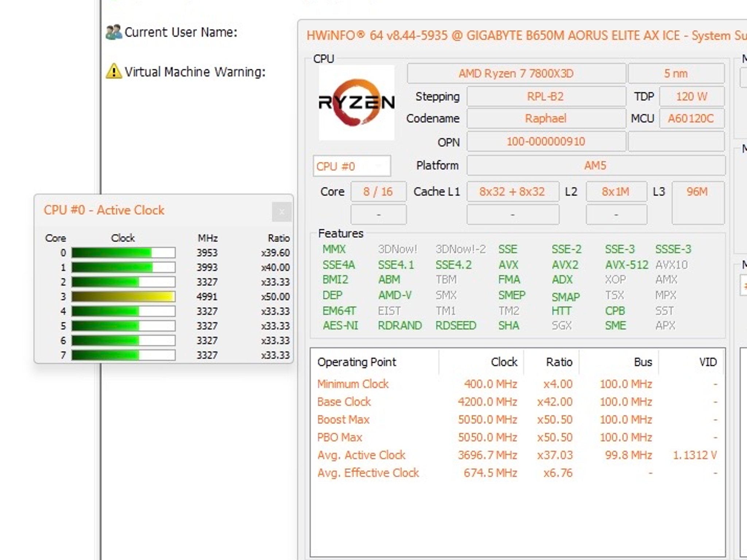
Task: Click the L2 cache value 8x1M
Action: coord(616,192)
